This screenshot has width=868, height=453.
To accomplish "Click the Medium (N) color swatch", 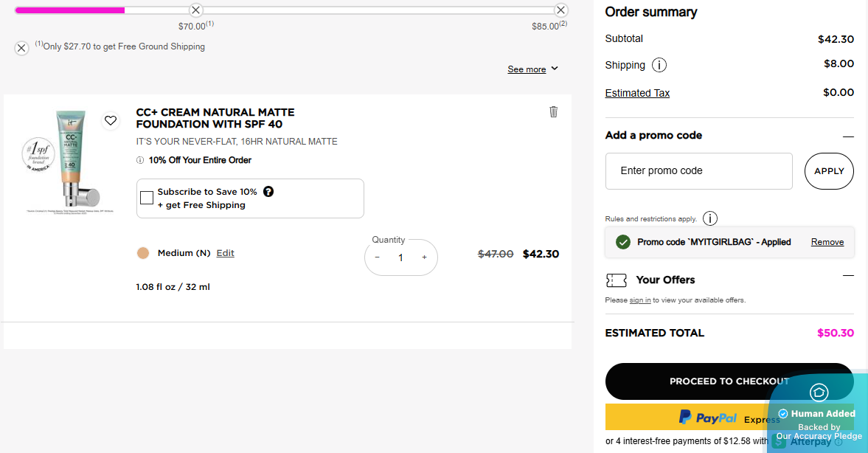I will click(x=143, y=253).
